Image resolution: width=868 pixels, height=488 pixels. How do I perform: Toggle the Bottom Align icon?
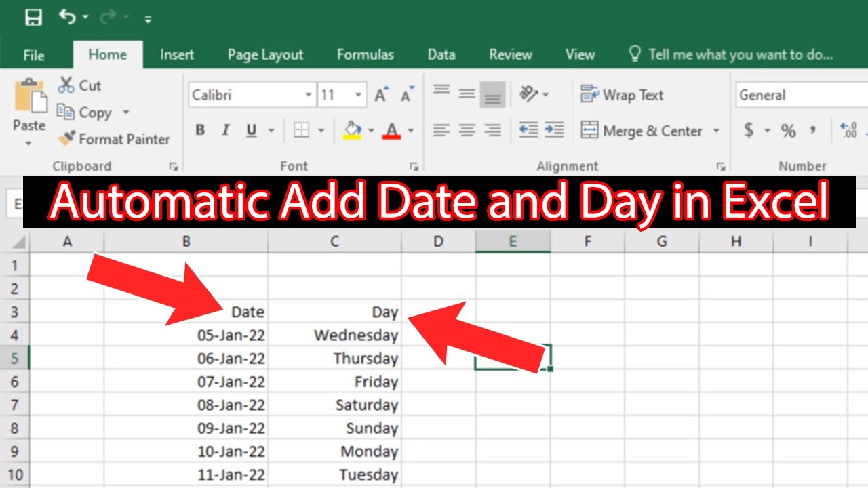(x=492, y=95)
